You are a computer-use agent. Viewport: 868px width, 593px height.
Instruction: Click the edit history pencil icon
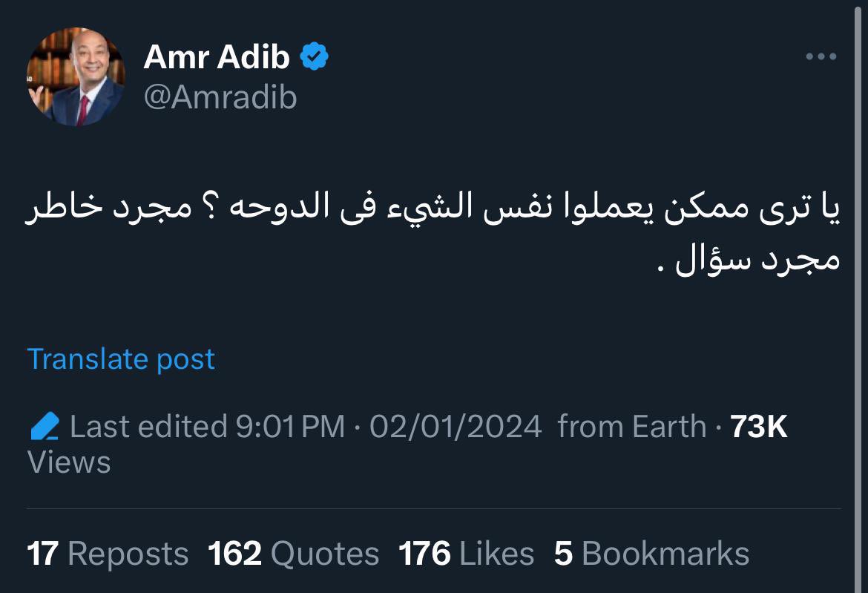point(45,427)
